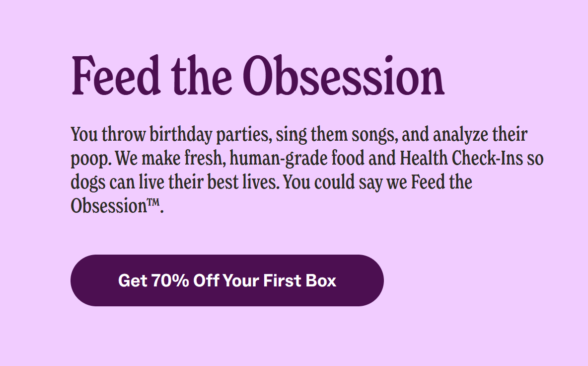Image resolution: width=588 pixels, height=366 pixels.
Task: Click the Get 70% Off Your First Box button
Action: pyautogui.click(x=227, y=280)
